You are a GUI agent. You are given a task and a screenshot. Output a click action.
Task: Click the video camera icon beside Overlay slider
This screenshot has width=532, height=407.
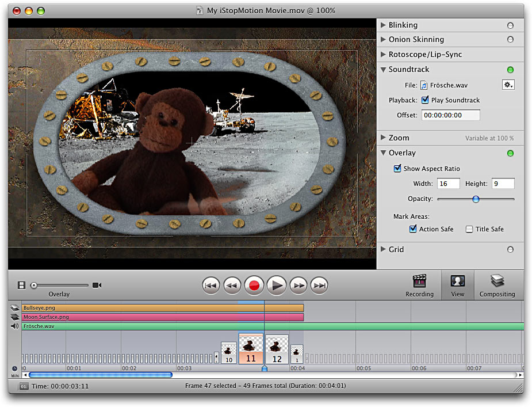97,285
